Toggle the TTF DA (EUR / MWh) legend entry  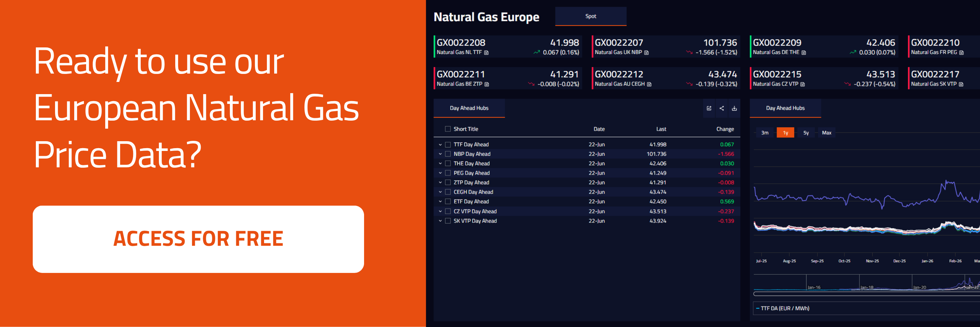click(x=782, y=308)
